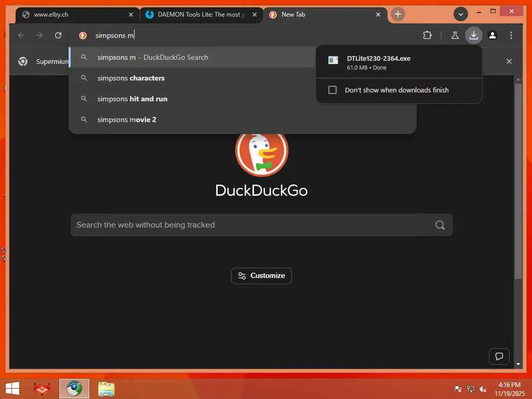The height and width of the screenshot is (399, 532).
Task: Reload the current page
Action: [58, 35]
